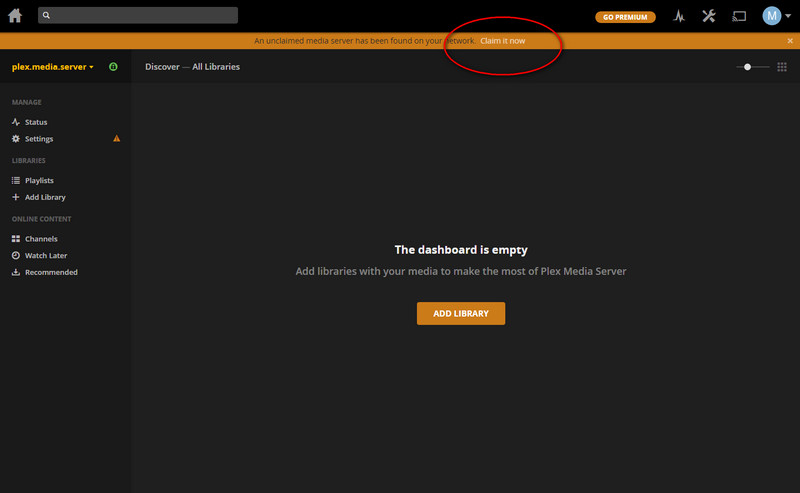Open Playlists in the sidebar

pos(33,181)
